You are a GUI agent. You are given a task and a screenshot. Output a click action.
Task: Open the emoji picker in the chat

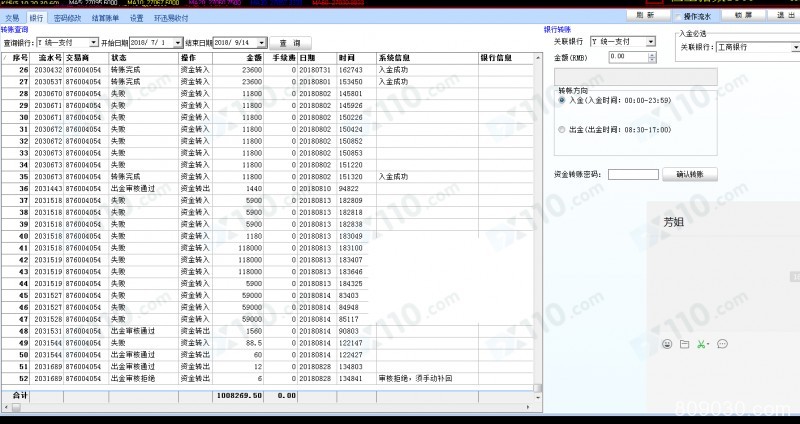[667, 344]
